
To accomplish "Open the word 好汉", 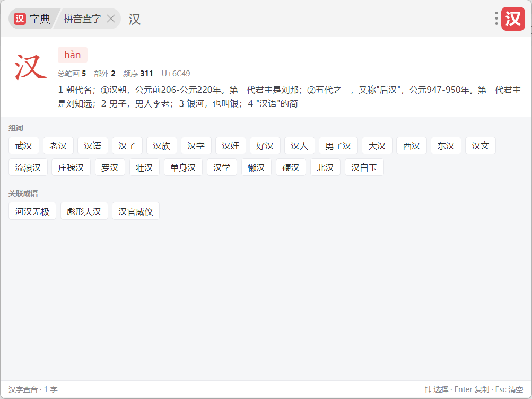I will [265, 146].
